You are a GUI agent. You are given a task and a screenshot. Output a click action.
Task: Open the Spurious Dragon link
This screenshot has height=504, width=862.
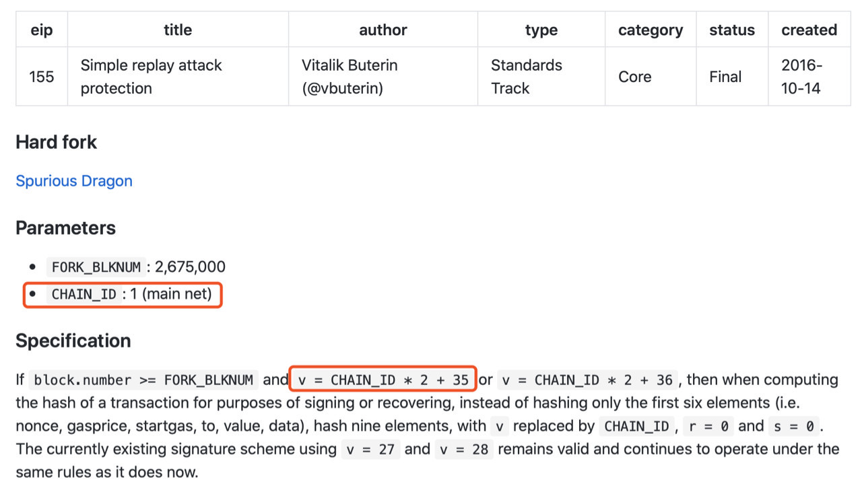(74, 181)
